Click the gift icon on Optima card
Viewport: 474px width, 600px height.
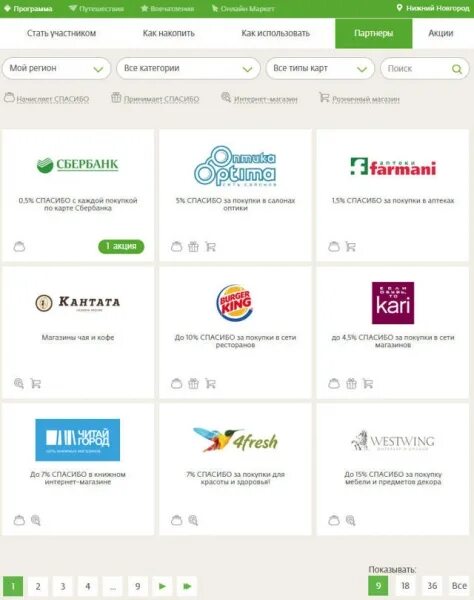(x=194, y=246)
